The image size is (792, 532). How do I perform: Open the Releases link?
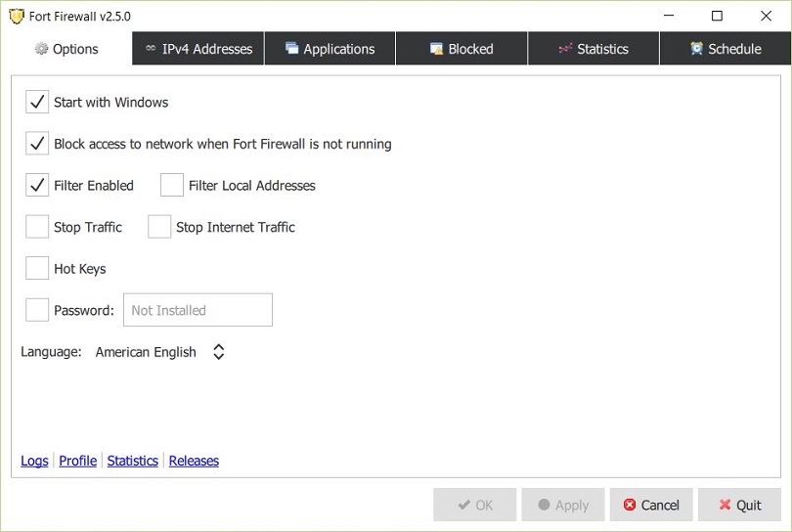(194, 461)
